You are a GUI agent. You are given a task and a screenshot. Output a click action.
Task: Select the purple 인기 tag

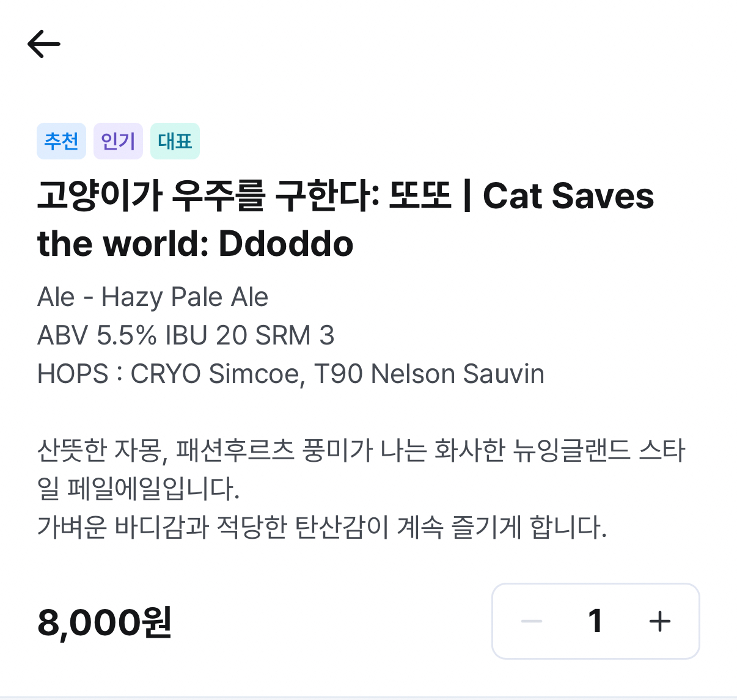click(118, 141)
